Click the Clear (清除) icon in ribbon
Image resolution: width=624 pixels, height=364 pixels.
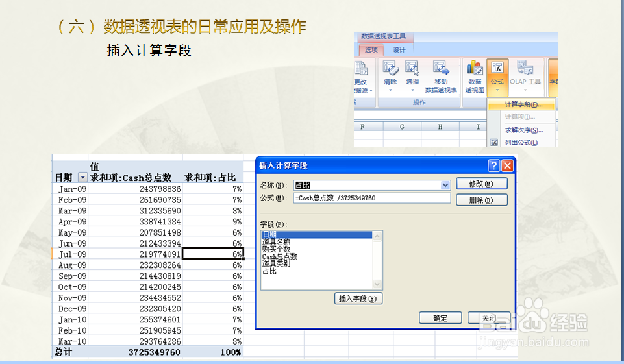click(390, 69)
